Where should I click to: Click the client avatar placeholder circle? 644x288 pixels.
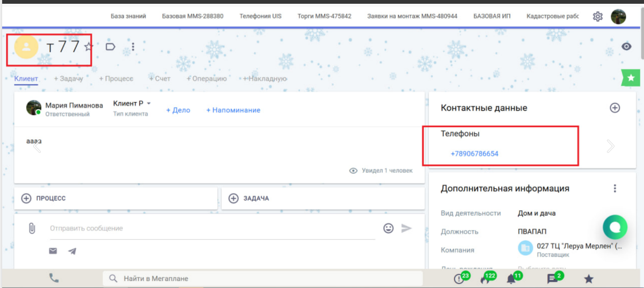tap(26, 47)
